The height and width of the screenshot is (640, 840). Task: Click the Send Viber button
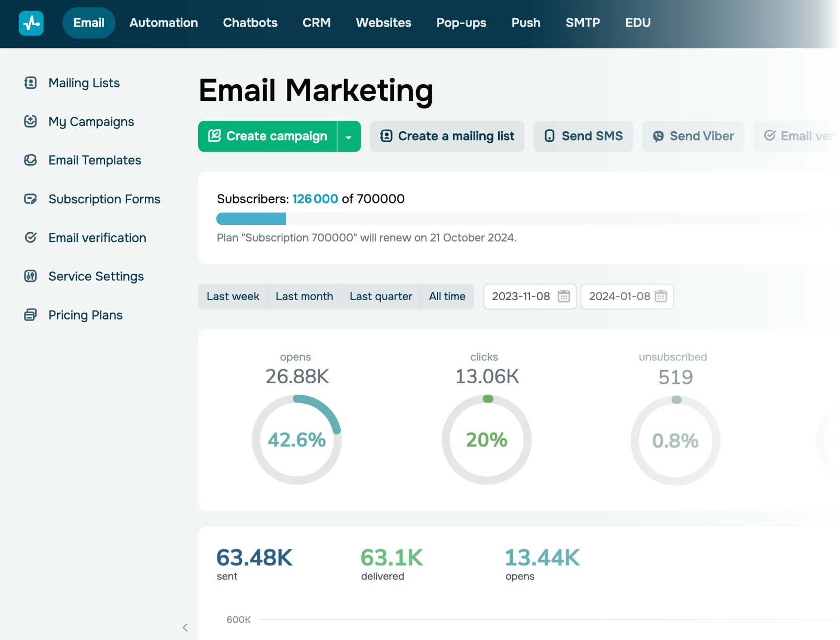[x=693, y=136]
